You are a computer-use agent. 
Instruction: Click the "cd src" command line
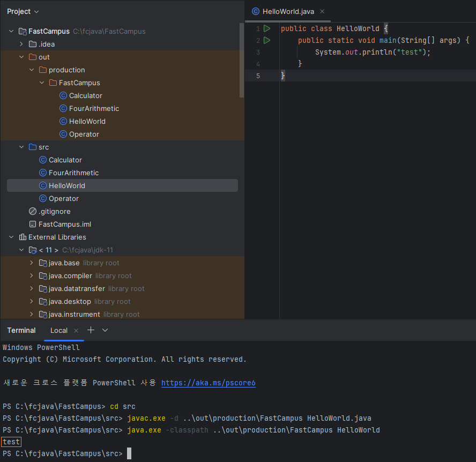pyautogui.click(x=123, y=406)
